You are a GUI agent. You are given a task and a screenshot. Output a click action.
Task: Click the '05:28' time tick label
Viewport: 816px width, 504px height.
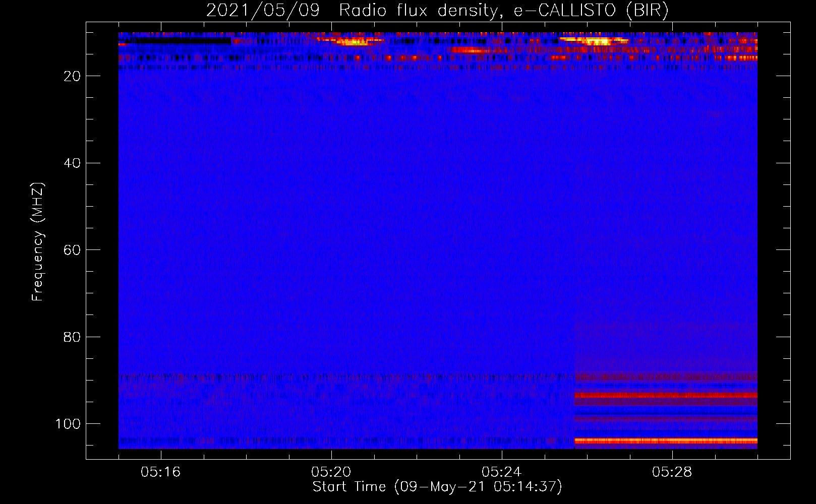click(x=672, y=472)
